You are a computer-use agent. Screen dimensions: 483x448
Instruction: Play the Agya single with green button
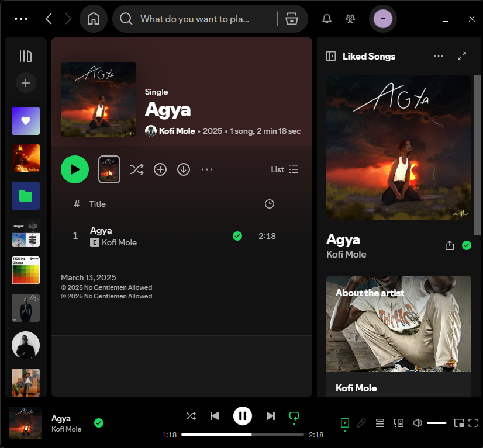coord(75,169)
